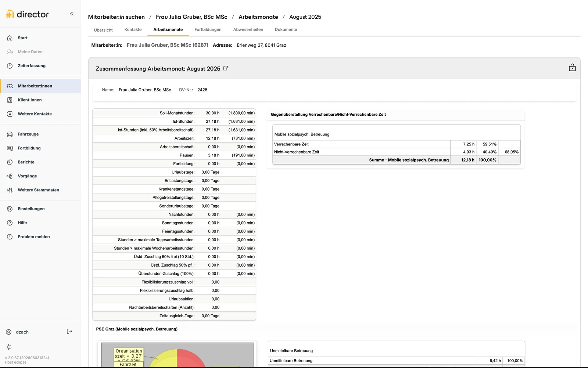Screen dimensions: 588x368
Task: Click the Flexibilisierungszuschlag voll label
Action: tap(168, 282)
